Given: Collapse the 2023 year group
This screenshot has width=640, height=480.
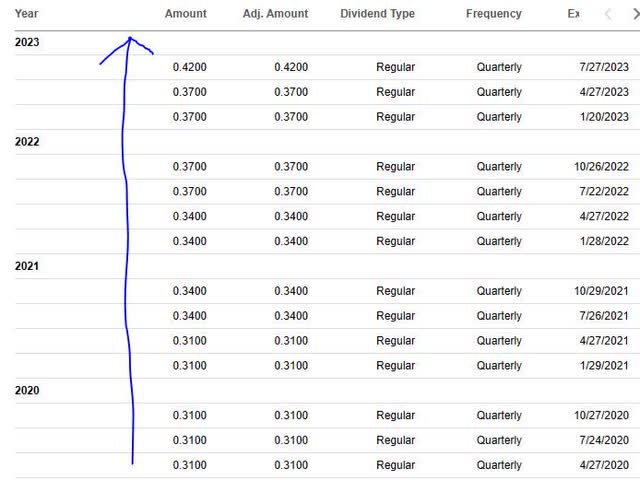Looking at the screenshot, I should (26, 42).
